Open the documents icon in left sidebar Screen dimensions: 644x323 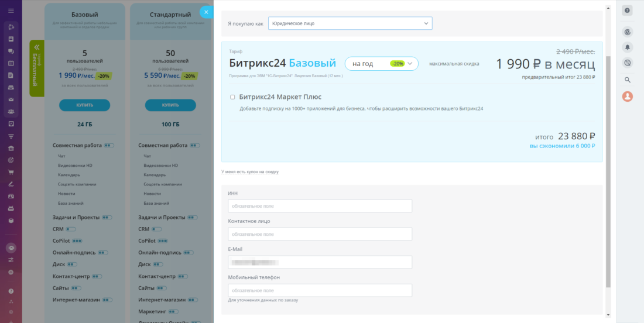click(x=11, y=75)
